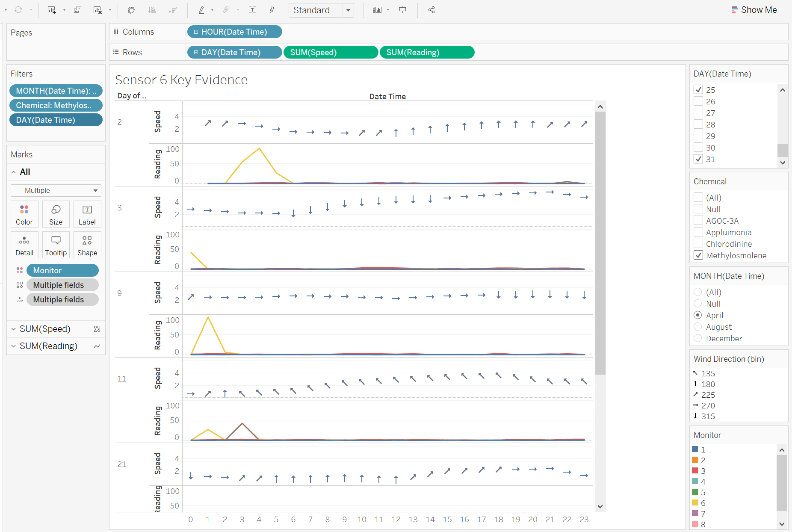Check the AGOC-3A chemical checkbox

point(698,221)
